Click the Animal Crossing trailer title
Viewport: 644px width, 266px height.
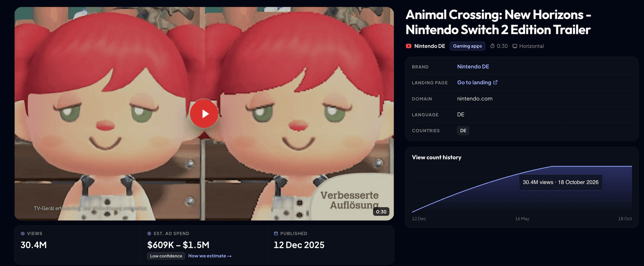pos(498,22)
